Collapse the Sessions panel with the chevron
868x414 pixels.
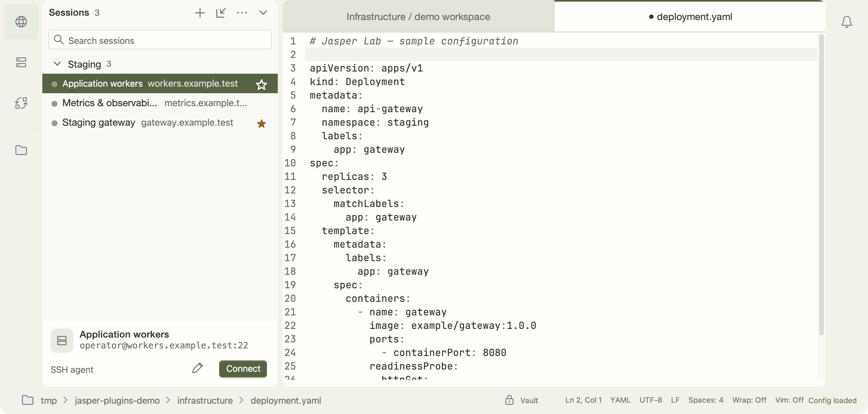263,13
